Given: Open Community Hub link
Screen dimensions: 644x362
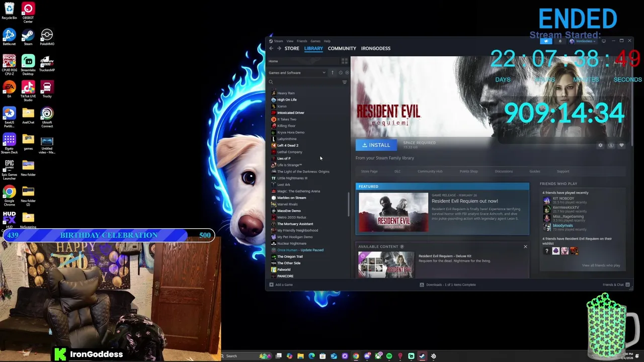Looking at the screenshot, I should (430, 171).
